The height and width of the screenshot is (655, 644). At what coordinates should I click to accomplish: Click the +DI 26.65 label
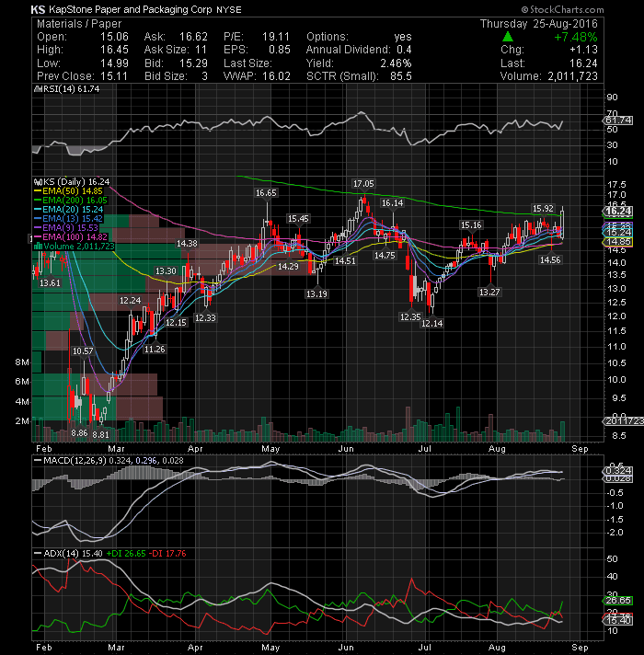coord(126,554)
